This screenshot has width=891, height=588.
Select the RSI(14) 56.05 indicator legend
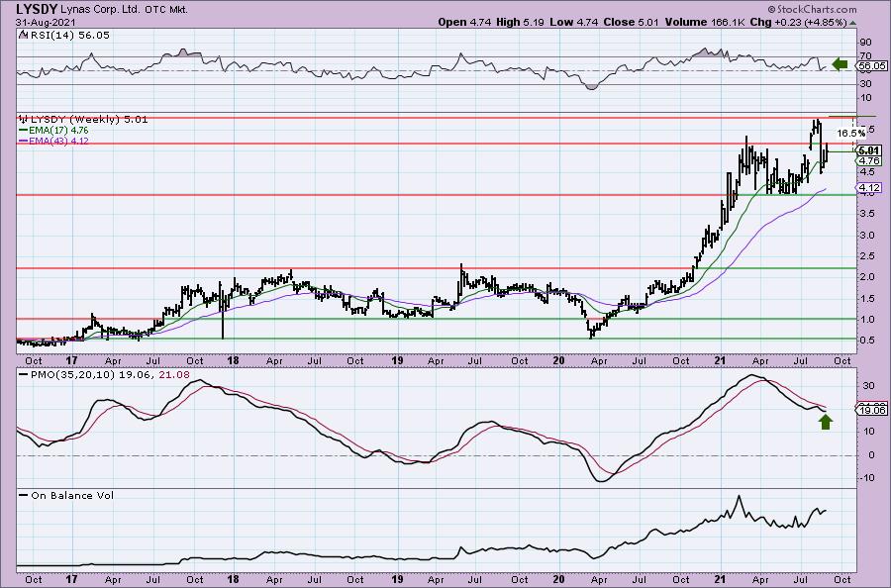[x=64, y=35]
